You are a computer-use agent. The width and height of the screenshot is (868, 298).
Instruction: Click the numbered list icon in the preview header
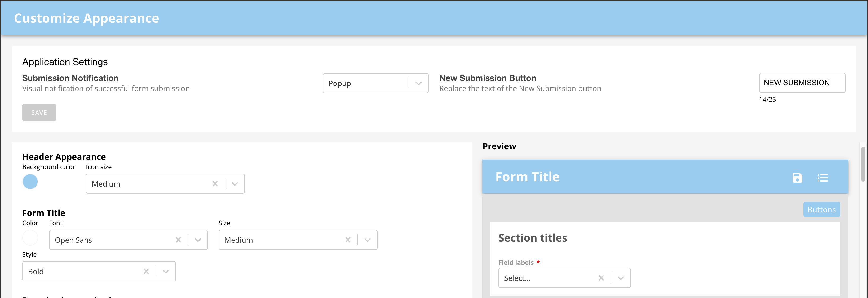point(823,178)
